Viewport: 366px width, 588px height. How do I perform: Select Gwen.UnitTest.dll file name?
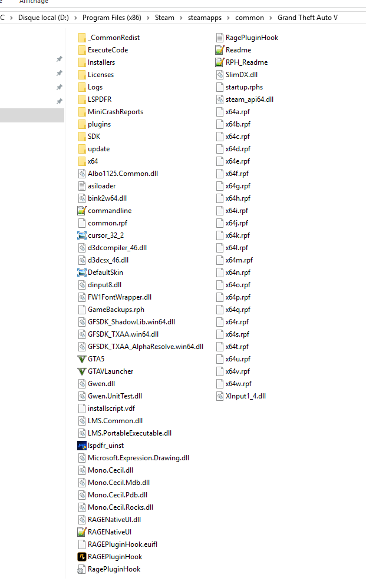point(115,396)
